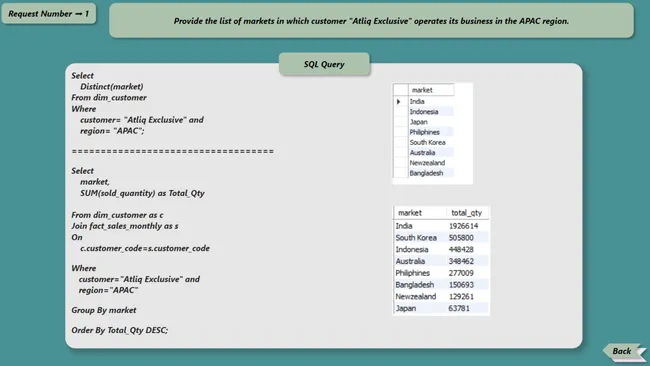Viewport: 650px width, 366px height.
Task: Select the Request Number 1 label
Action: coord(49,14)
